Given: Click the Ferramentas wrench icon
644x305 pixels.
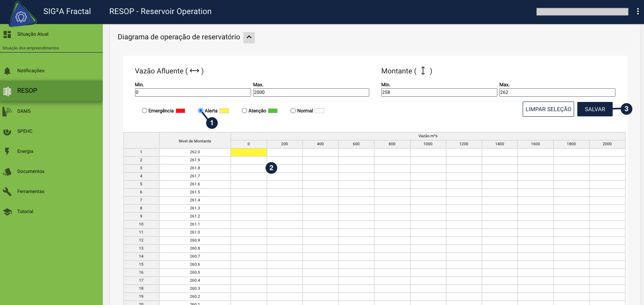Looking at the screenshot, I should (7, 191).
